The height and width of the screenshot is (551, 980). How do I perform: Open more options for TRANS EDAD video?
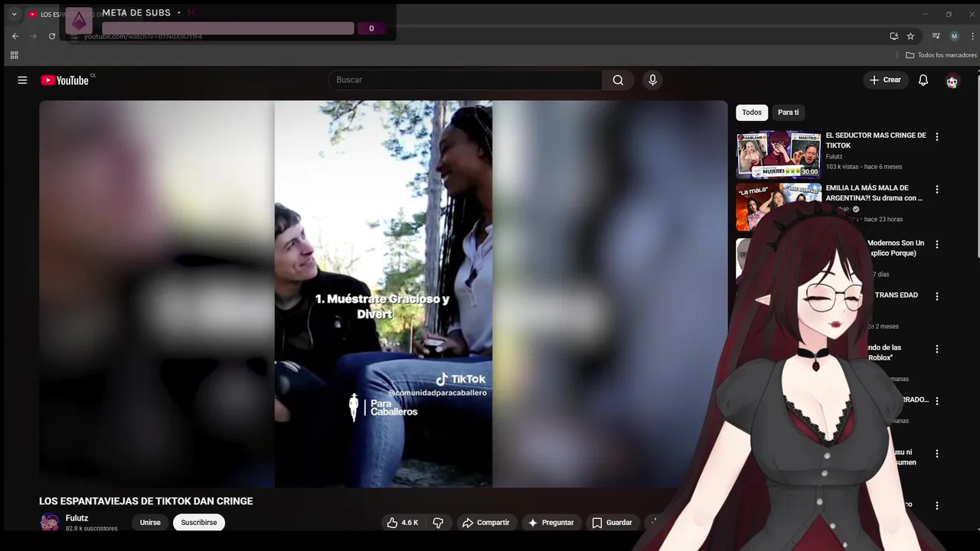(x=936, y=296)
